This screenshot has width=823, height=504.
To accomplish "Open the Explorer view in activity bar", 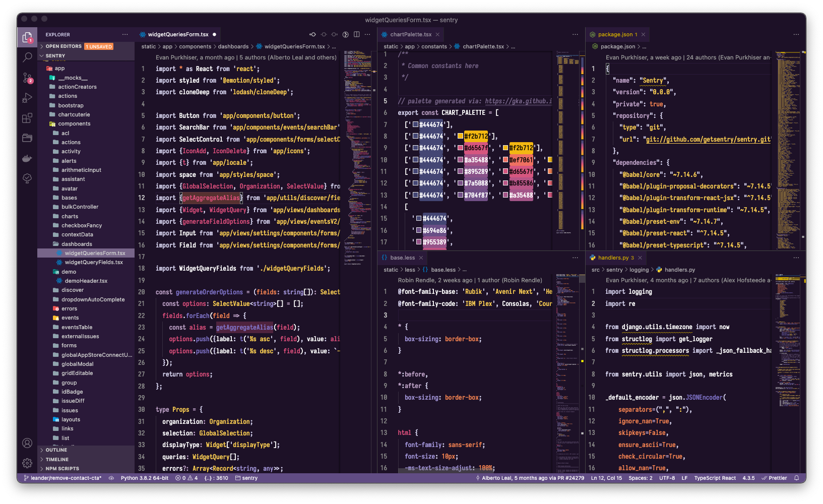I will 27,37.
